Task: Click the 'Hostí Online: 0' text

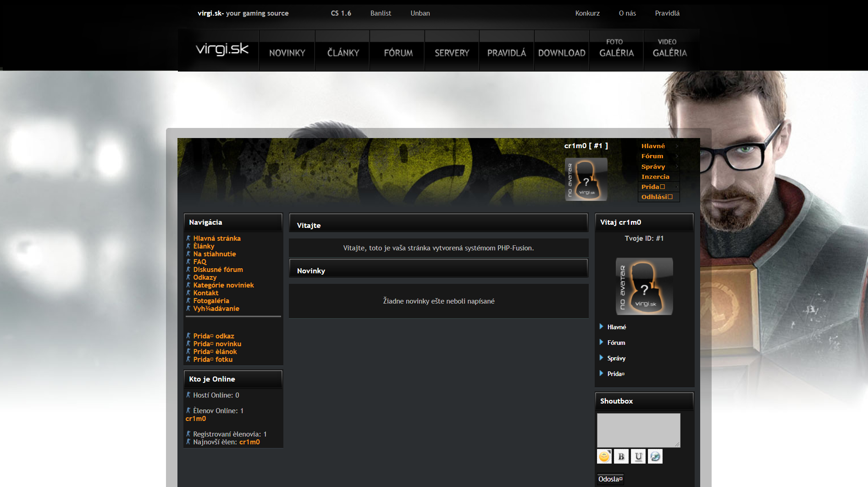Action: tap(216, 395)
